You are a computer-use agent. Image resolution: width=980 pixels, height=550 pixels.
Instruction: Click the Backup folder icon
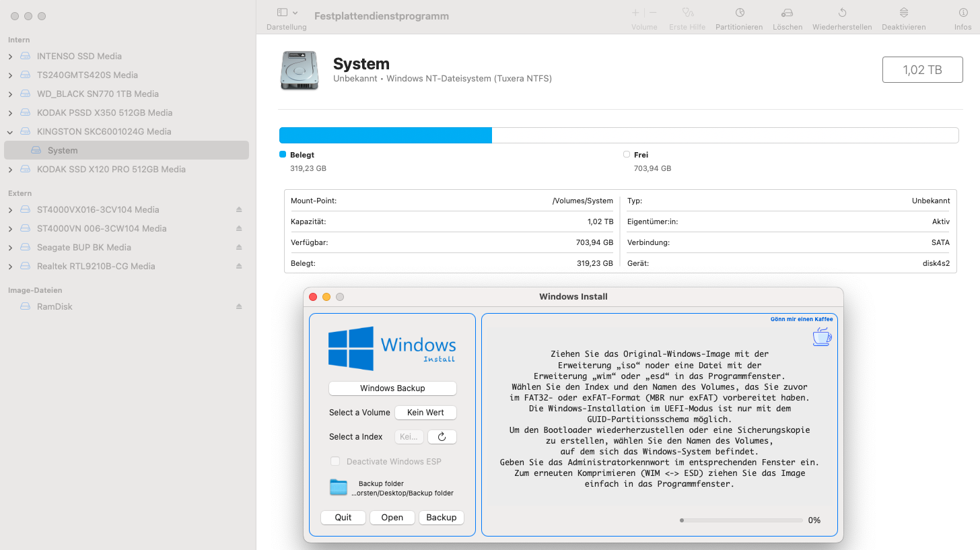point(339,487)
